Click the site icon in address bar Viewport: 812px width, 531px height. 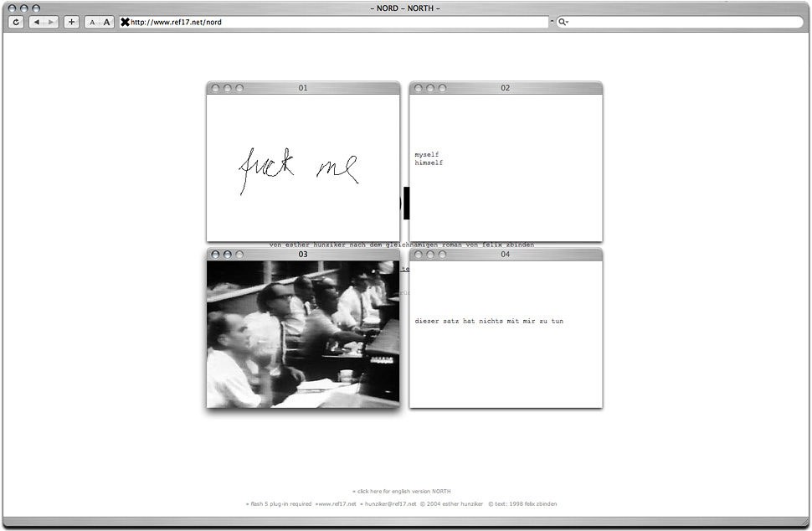(125, 22)
